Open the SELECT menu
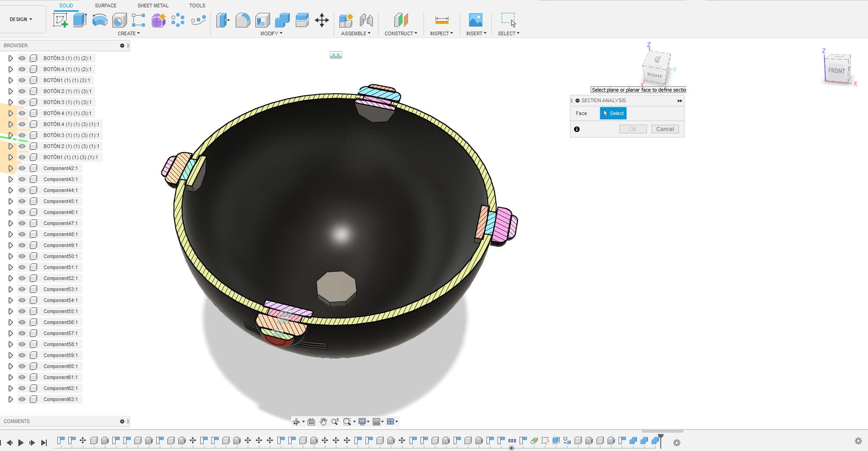 509,33
